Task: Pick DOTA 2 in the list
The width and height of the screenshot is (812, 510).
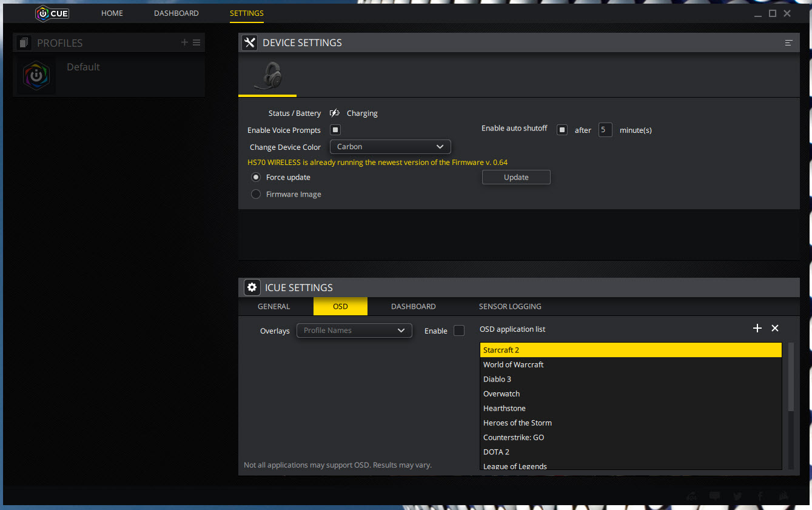Action: point(631,452)
